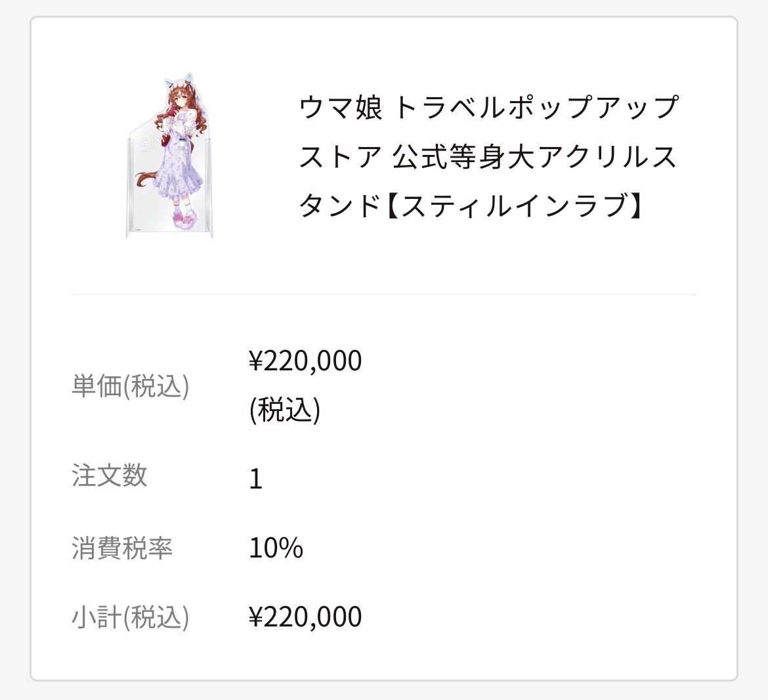Viewport: 768px width, 700px height.
Task: Click the (税込) note below unit price
Action: (285, 410)
